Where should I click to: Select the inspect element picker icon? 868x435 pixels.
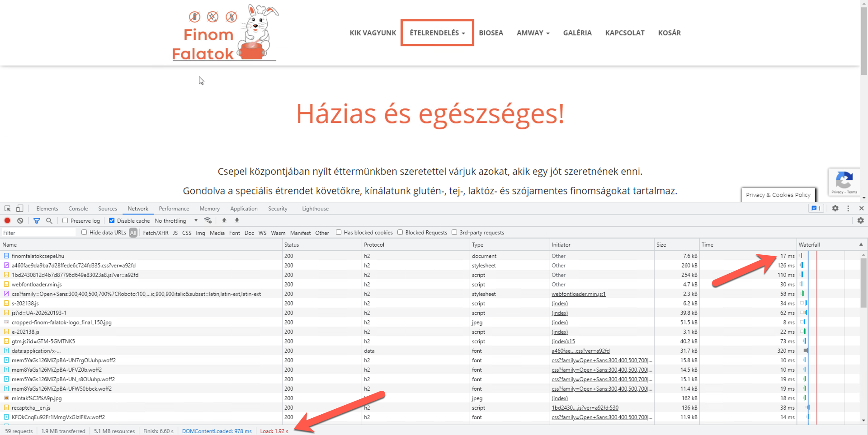click(8, 208)
